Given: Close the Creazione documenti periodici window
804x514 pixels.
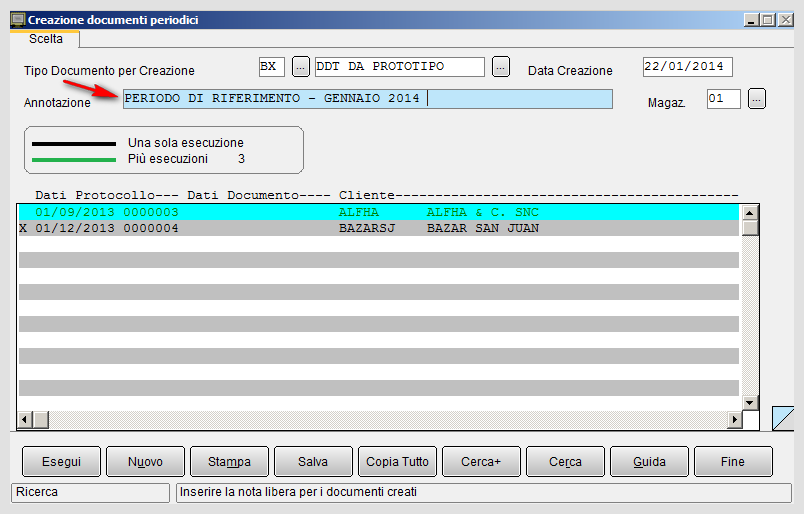Looking at the screenshot, I should point(786,20).
